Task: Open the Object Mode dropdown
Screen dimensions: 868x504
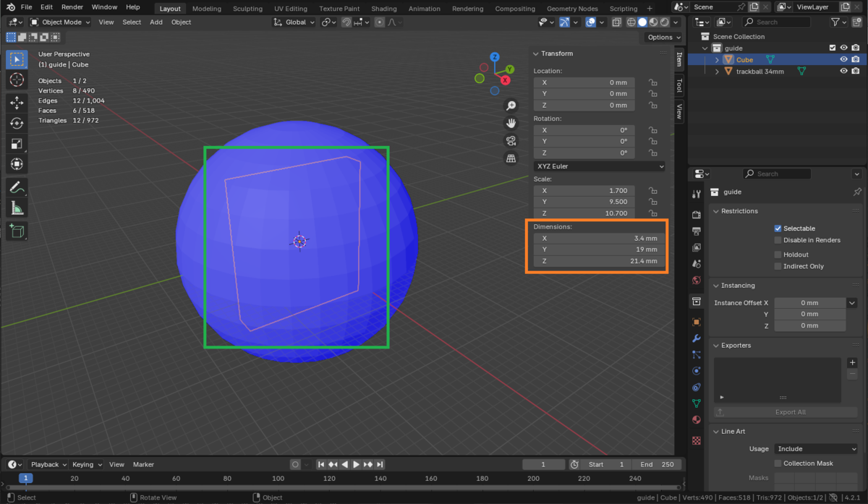Action: [x=60, y=22]
